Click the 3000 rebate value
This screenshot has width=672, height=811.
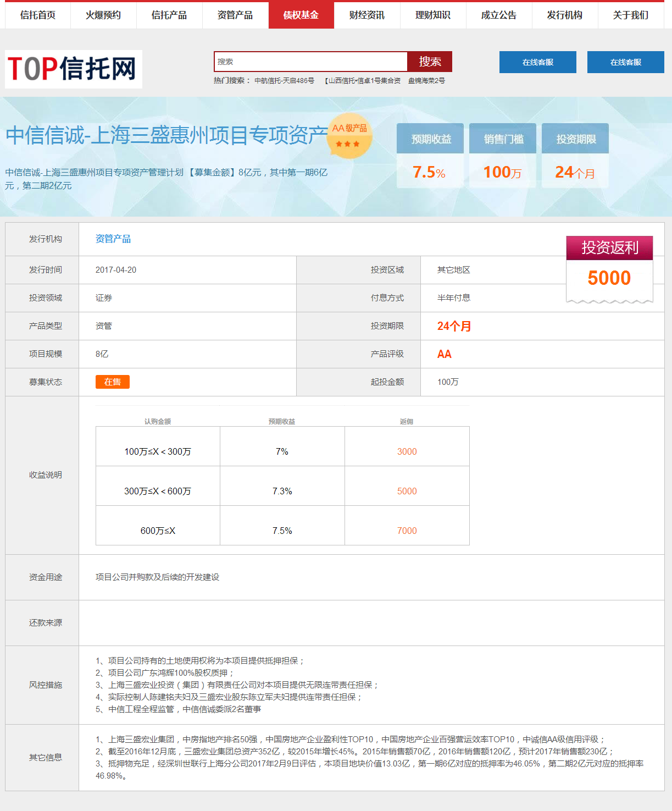click(407, 451)
